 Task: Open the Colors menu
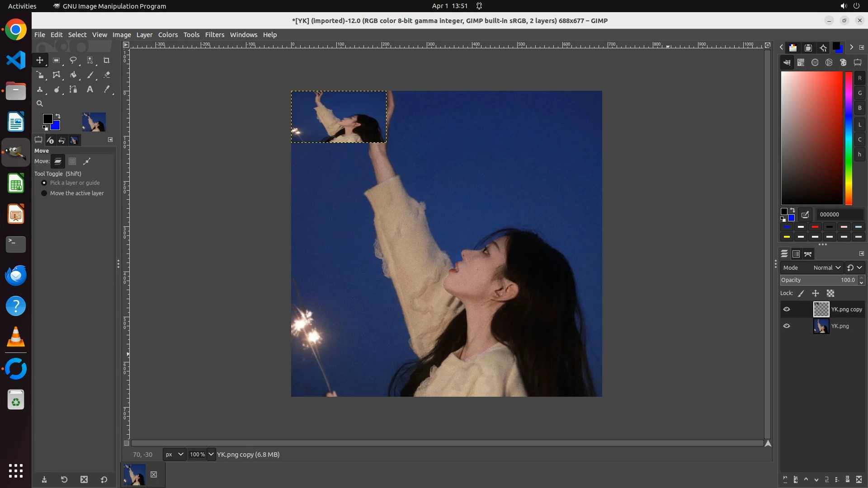point(168,35)
